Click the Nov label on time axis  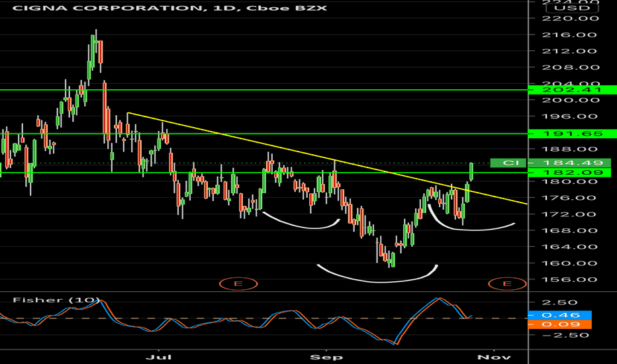494,357
